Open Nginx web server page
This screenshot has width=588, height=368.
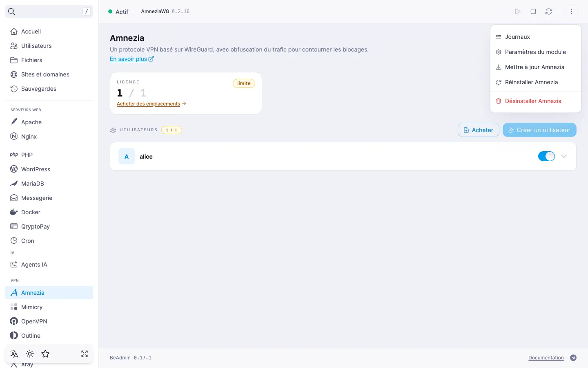tap(49, 137)
